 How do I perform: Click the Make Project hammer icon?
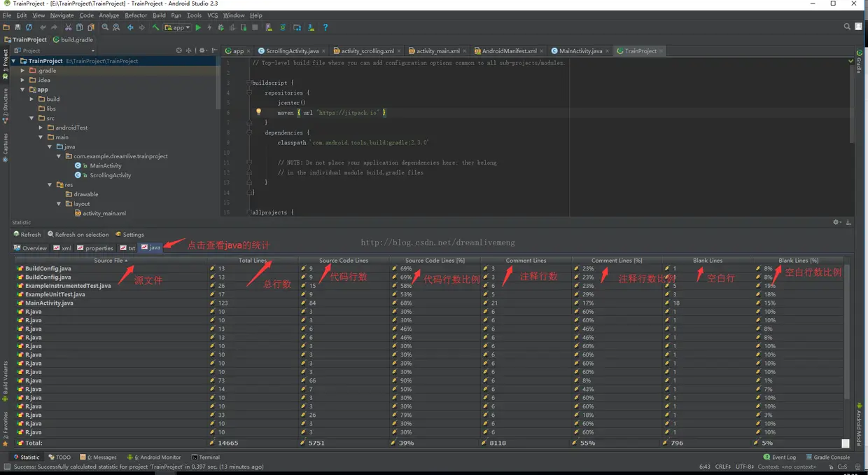coord(155,27)
